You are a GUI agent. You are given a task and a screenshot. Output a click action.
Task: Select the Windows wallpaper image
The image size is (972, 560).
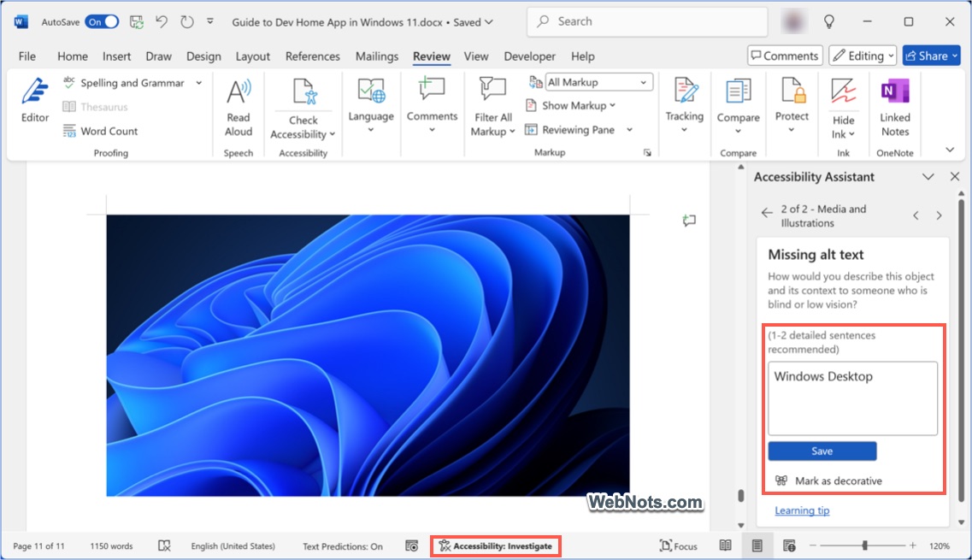point(368,356)
